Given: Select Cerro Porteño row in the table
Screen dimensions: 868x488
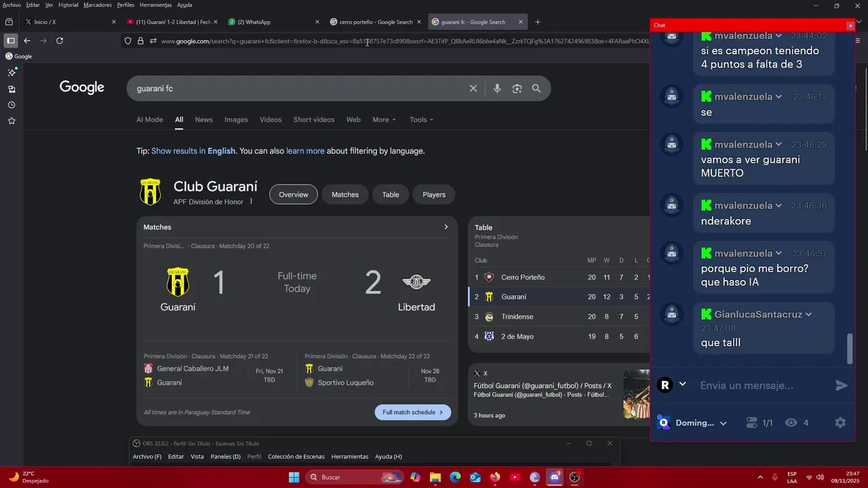Looking at the screenshot, I should click(559, 277).
